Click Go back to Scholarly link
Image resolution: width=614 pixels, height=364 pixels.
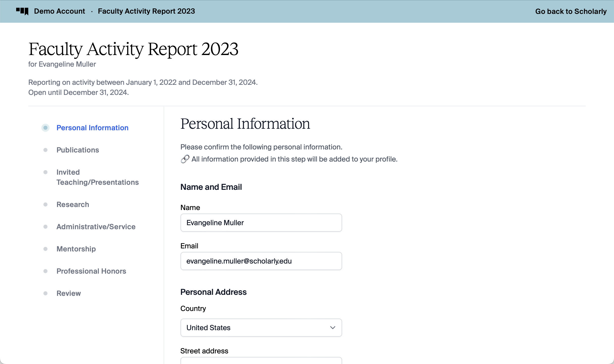coord(571,11)
